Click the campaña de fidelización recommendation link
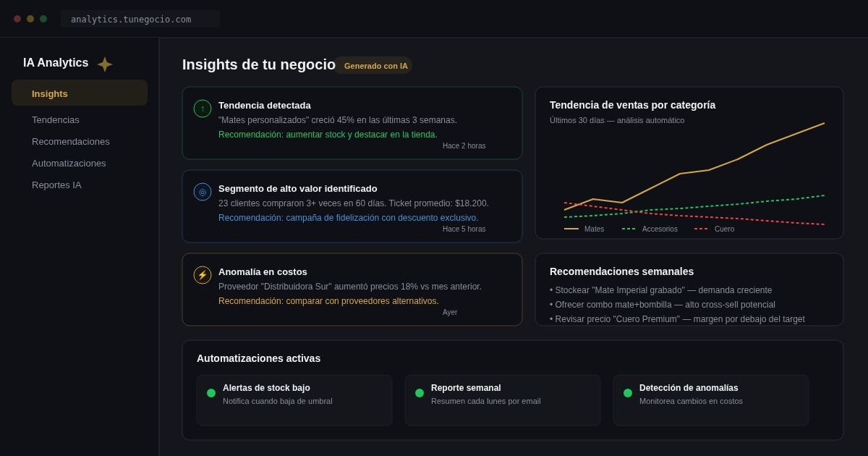This screenshot has height=456, width=868. (x=349, y=217)
